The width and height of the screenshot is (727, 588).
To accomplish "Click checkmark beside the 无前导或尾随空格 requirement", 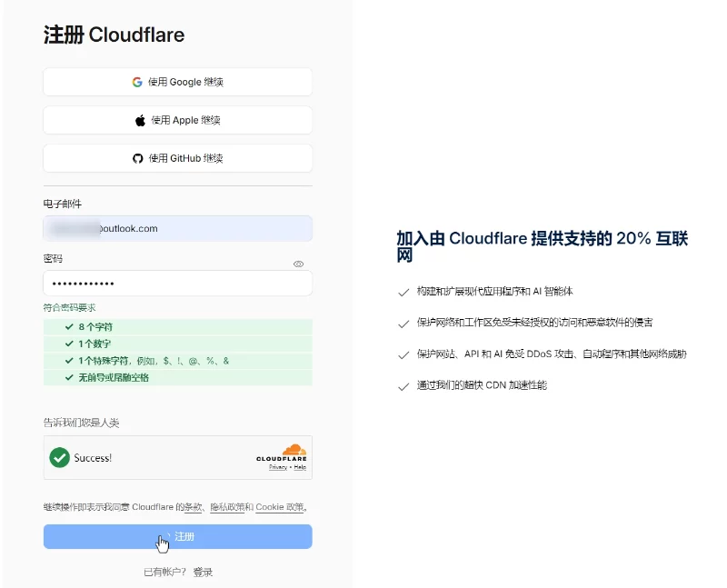I will pyautogui.click(x=69, y=377).
